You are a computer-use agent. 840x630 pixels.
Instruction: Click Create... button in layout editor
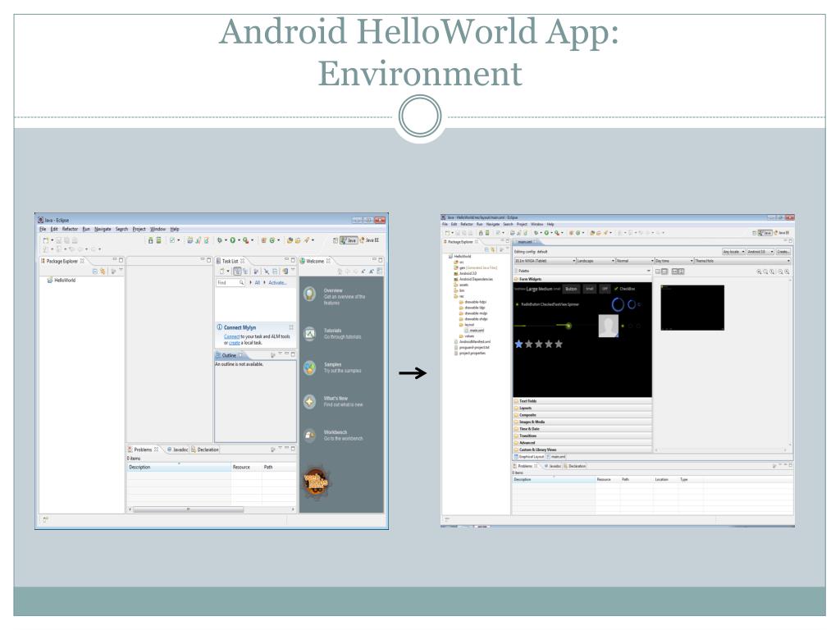783,251
